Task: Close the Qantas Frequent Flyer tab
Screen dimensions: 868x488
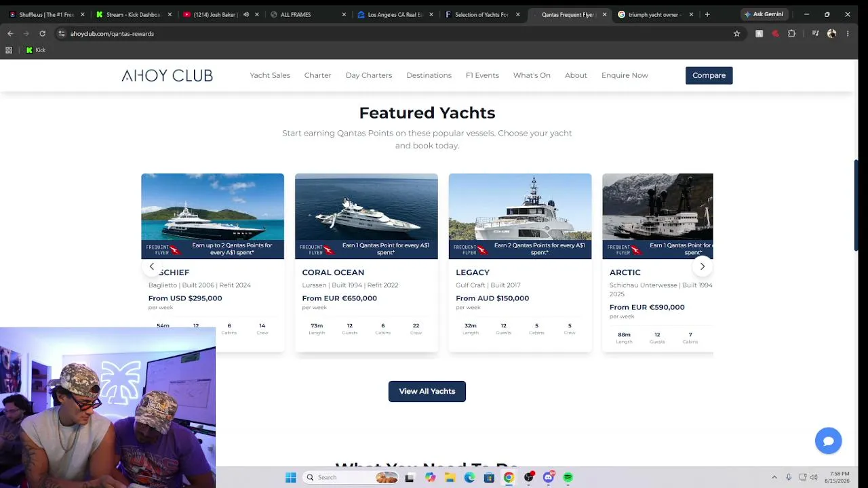Action: coord(604,14)
